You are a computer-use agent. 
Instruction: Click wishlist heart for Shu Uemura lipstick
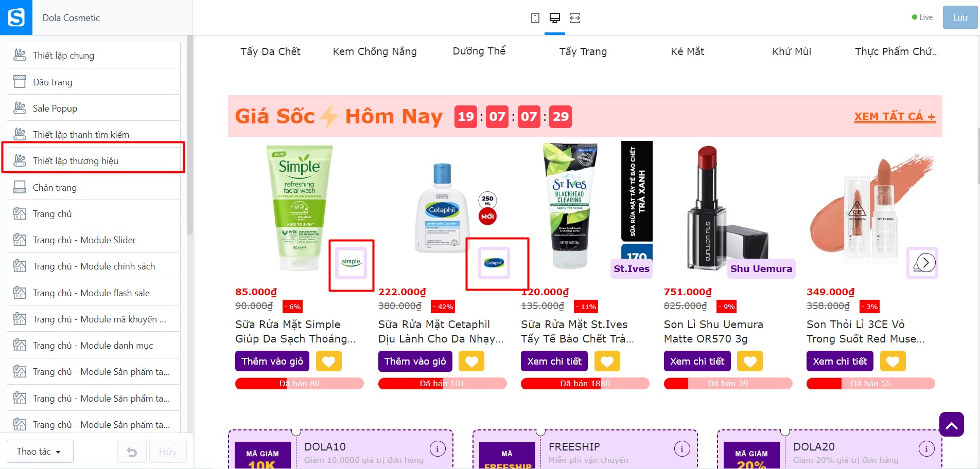750,362
